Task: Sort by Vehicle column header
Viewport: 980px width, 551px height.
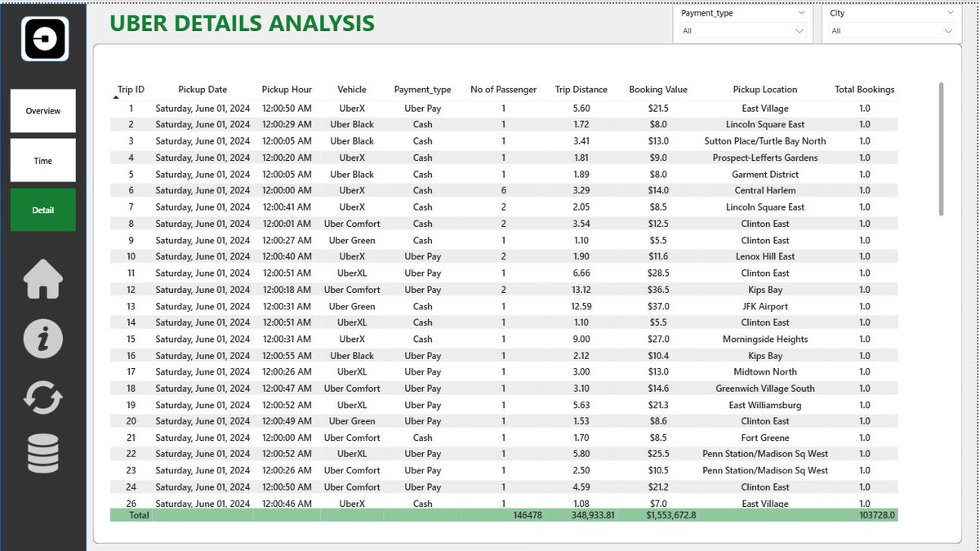Action: [x=352, y=90]
